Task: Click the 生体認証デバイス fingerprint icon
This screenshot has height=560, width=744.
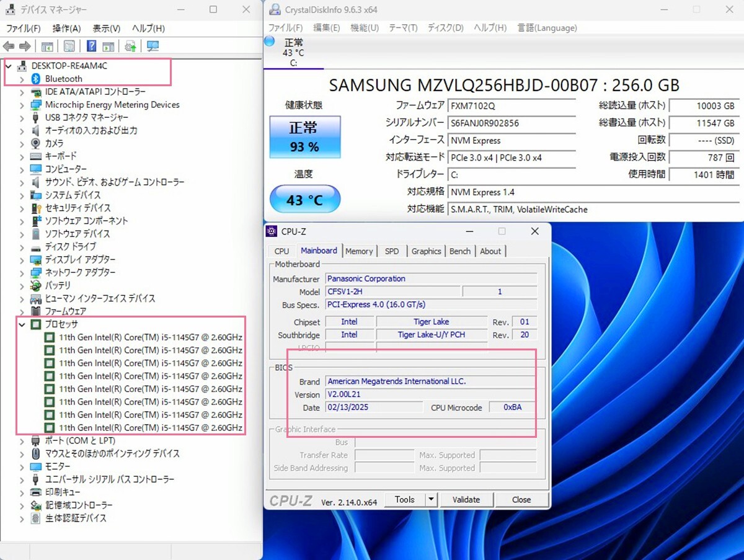Action: [x=36, y=518]
